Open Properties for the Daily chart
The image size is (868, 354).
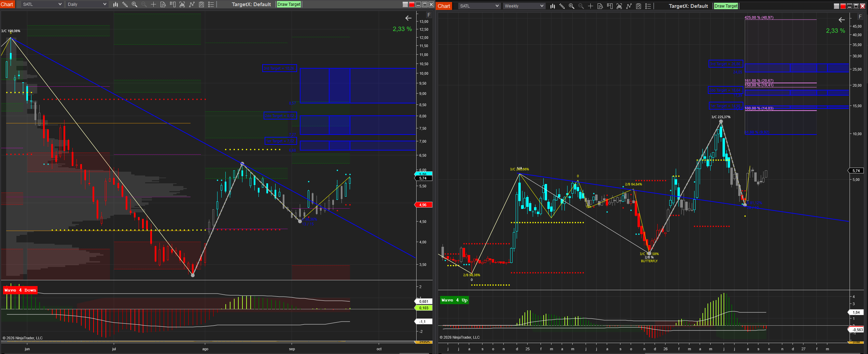[211, 4]
